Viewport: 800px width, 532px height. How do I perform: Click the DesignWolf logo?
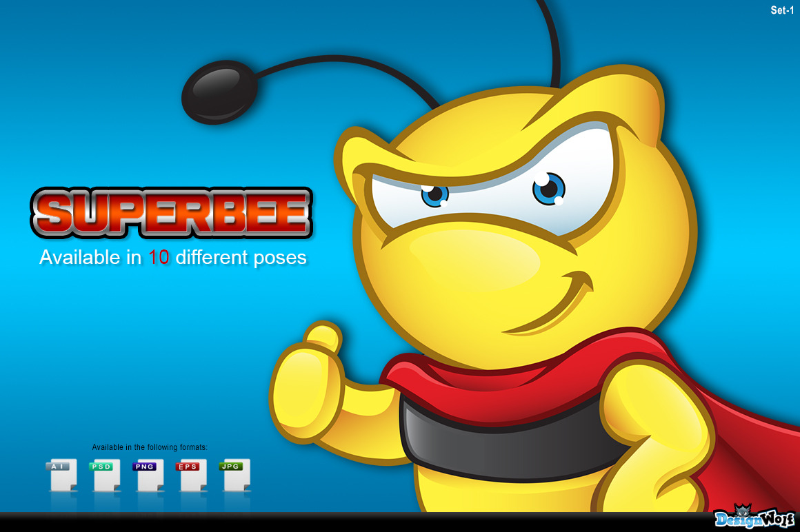tap(754, 517)
